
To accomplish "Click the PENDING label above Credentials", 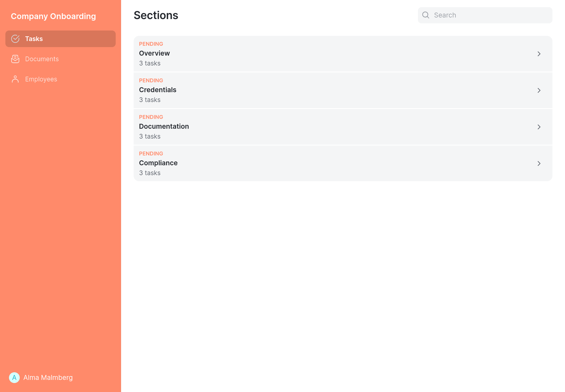I will click(151, 81).
